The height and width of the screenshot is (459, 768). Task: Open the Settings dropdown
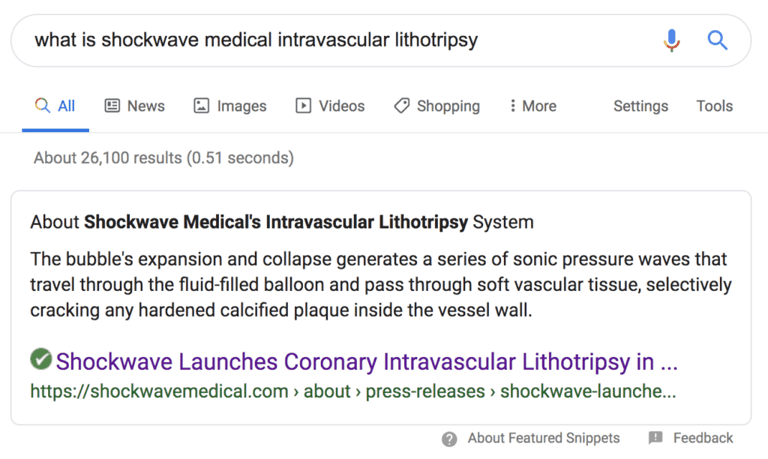[641, 106]
